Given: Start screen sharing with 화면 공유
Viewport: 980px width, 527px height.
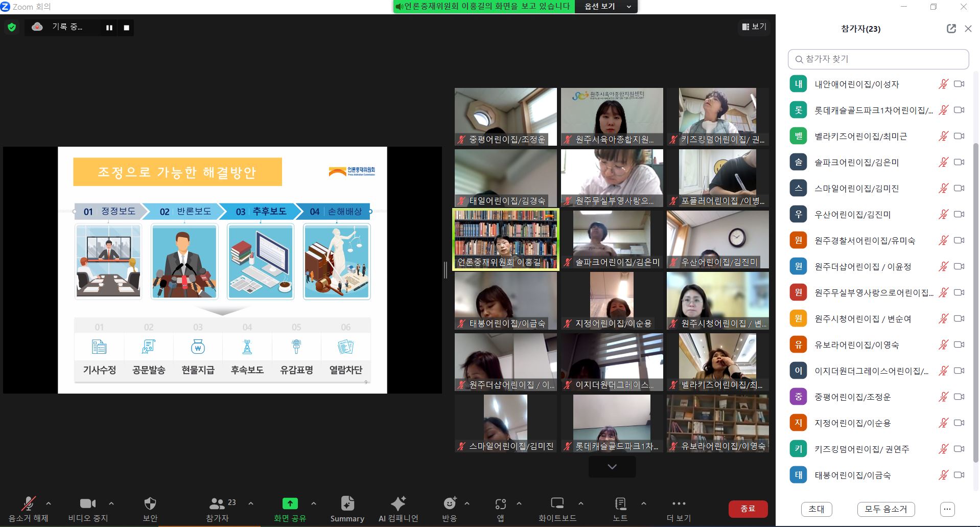Looking at the screenshot, I should click(x=290, y=510).
